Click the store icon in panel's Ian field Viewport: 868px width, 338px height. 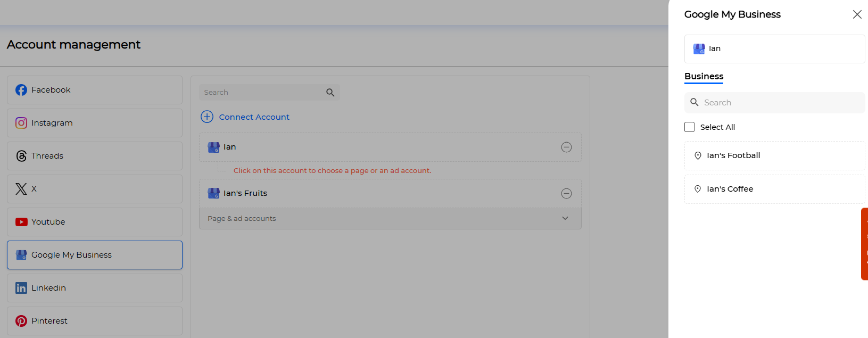699,48
